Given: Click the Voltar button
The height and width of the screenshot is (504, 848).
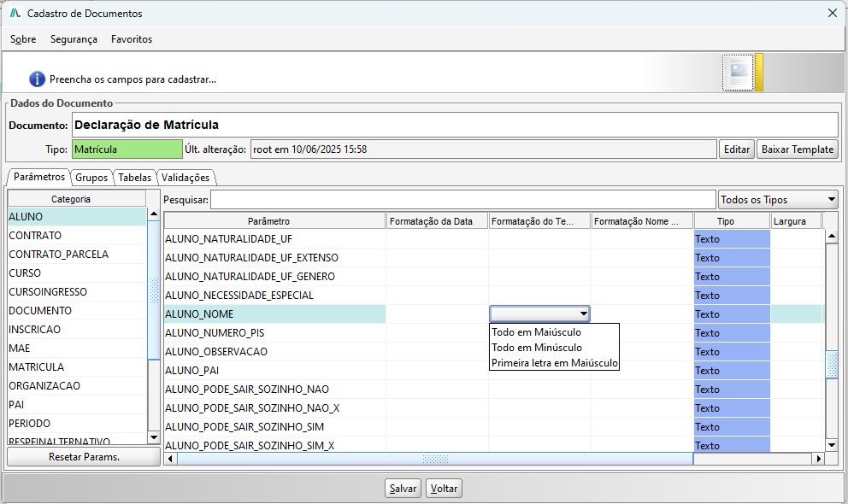Looking at the screenshot, I should (x=444, y=489).
